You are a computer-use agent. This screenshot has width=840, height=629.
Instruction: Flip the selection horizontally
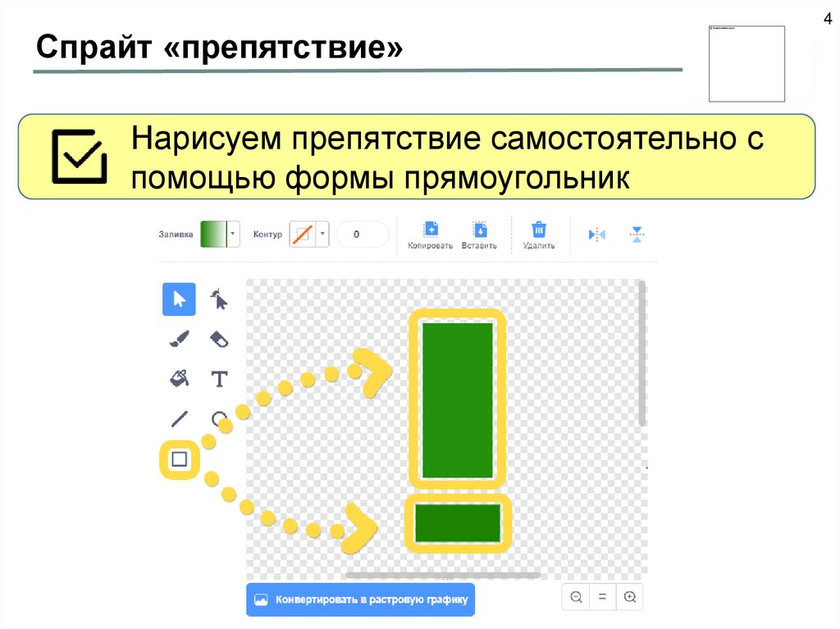coord(596,235)
